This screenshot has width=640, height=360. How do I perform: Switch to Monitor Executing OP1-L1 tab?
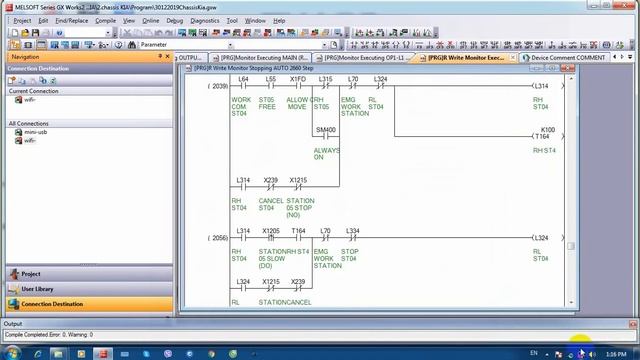point(364,58)
